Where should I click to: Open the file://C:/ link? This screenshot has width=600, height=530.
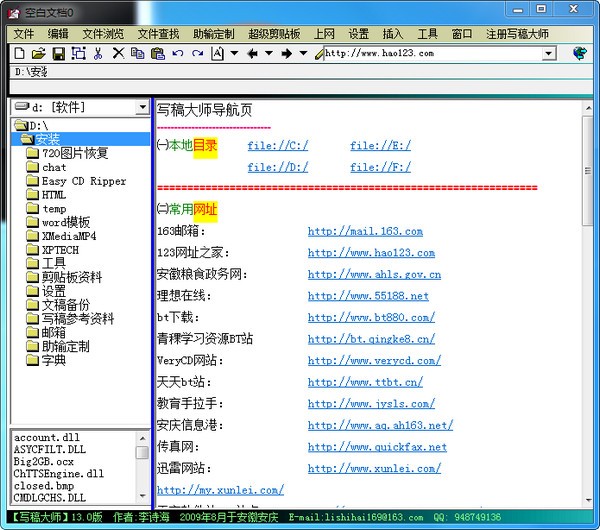point(277,146)
